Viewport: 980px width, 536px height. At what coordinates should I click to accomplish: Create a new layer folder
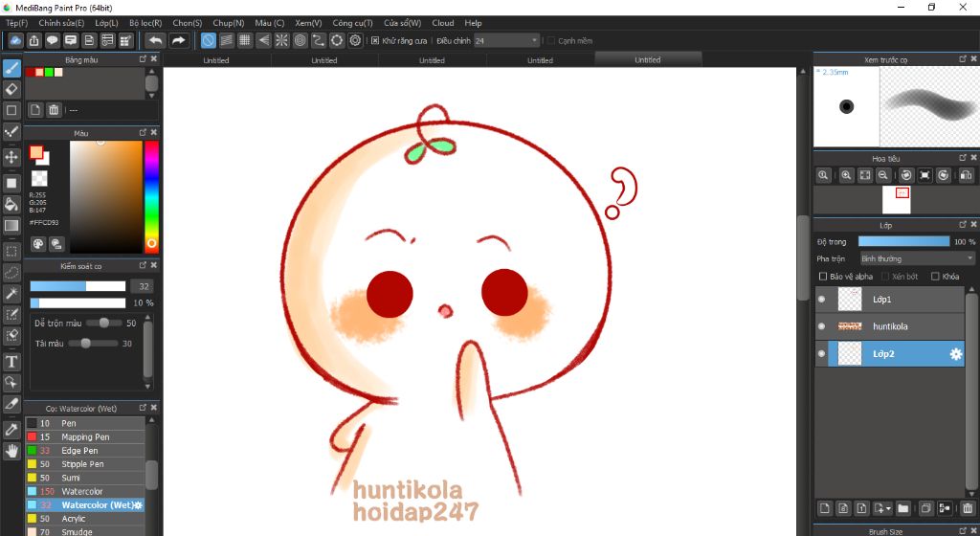903,508
